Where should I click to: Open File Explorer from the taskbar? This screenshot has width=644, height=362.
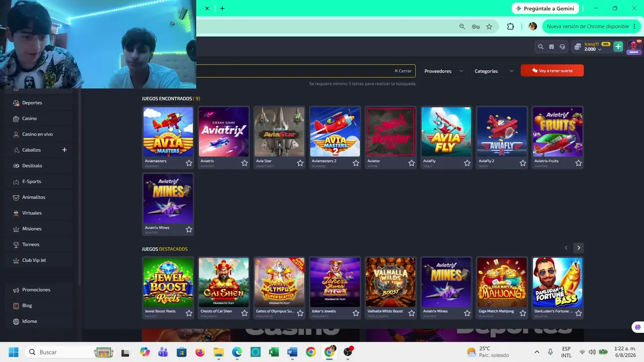pyautogui.click(x=218, y=352)
